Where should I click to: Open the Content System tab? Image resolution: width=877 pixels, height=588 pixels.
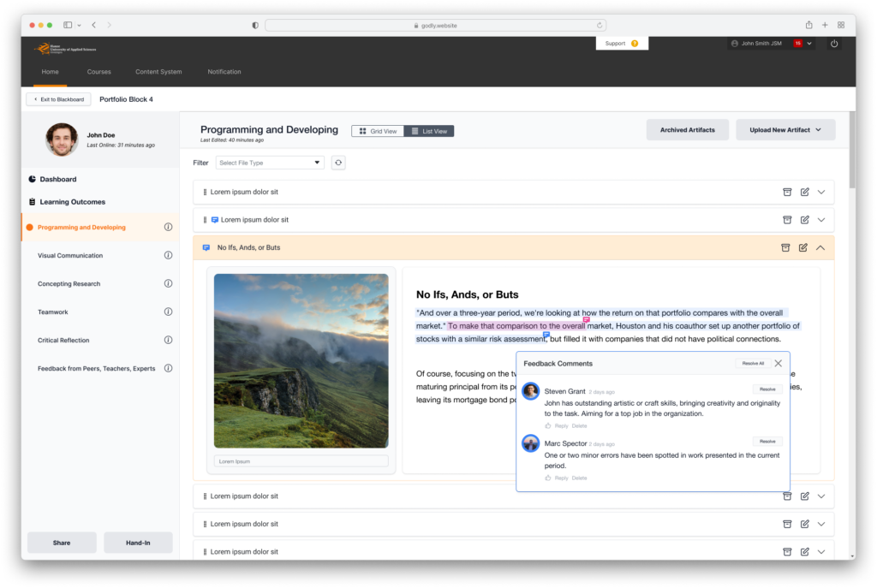(158, 72)
